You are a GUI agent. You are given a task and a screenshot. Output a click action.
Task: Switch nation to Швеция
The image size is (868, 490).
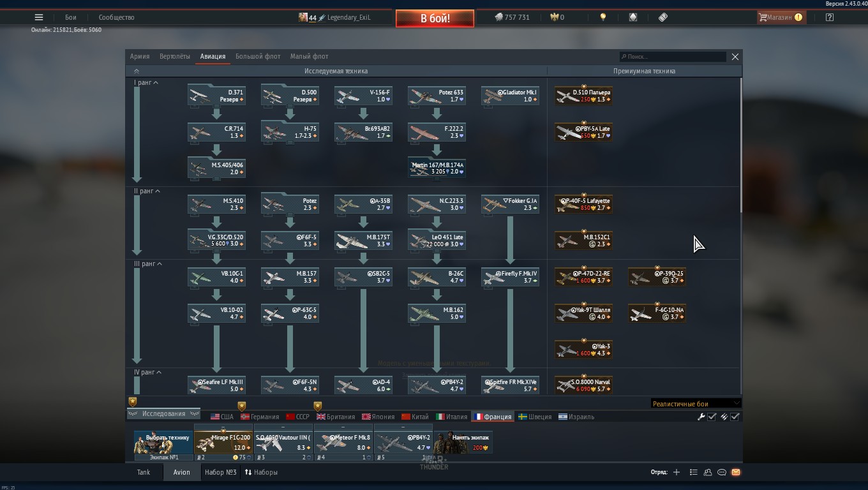534,417
